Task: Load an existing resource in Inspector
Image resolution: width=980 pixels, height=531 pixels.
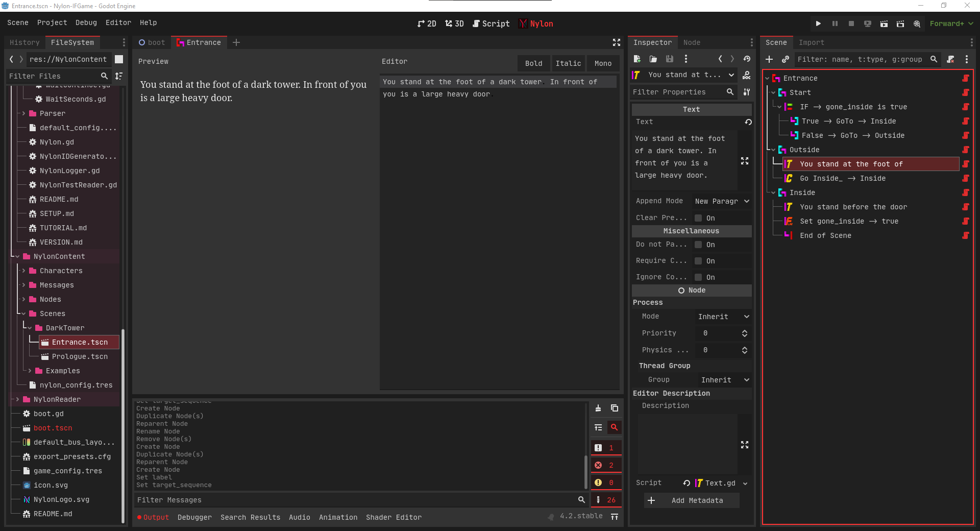Action: [653, 59]
